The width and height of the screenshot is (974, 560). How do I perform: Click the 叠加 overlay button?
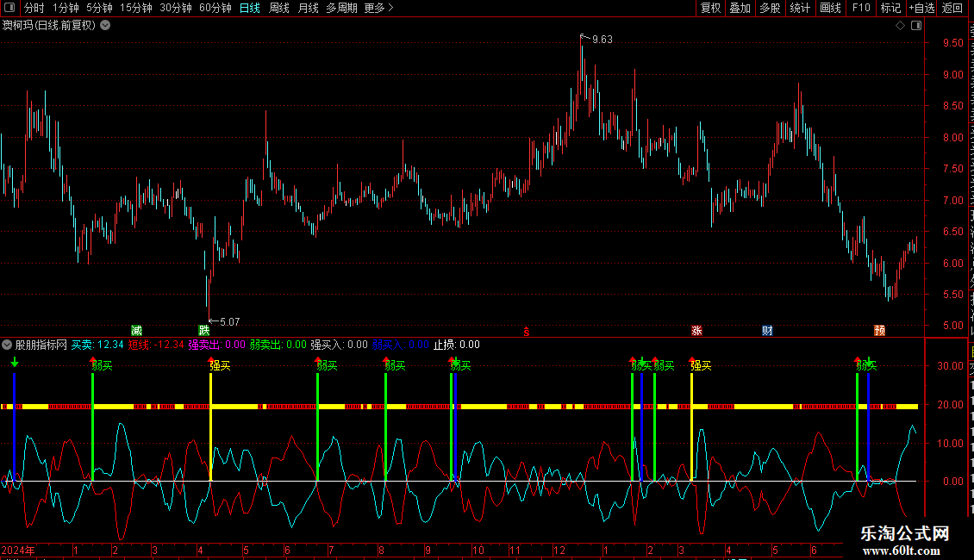click(x=740, y=8)
